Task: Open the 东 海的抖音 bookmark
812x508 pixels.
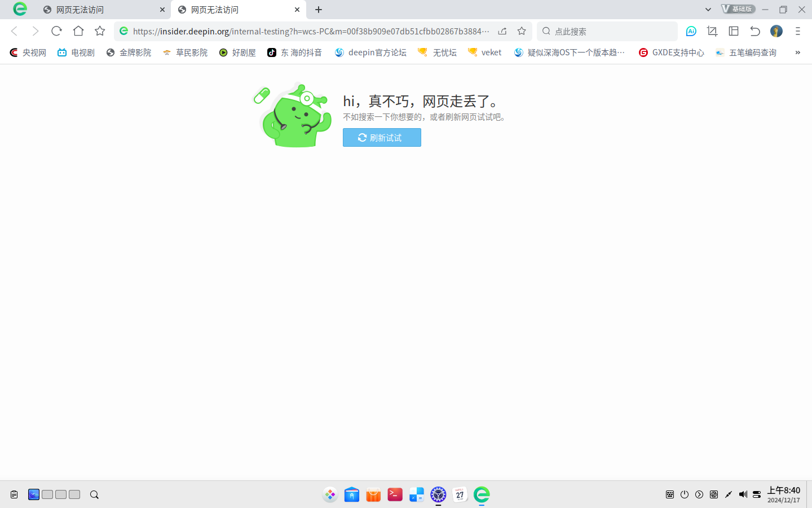Action: 294,52
